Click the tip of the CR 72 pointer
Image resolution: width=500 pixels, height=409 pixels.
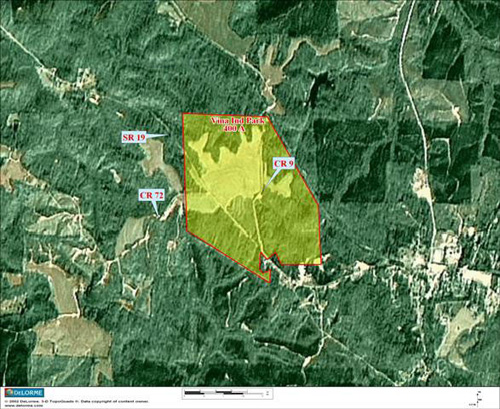158,215
